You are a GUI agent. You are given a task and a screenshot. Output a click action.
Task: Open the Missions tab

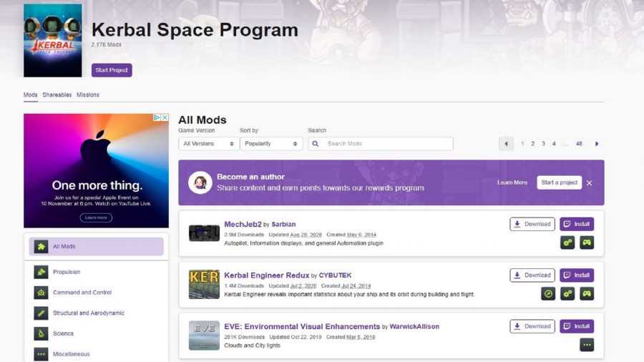click(88, 95)
